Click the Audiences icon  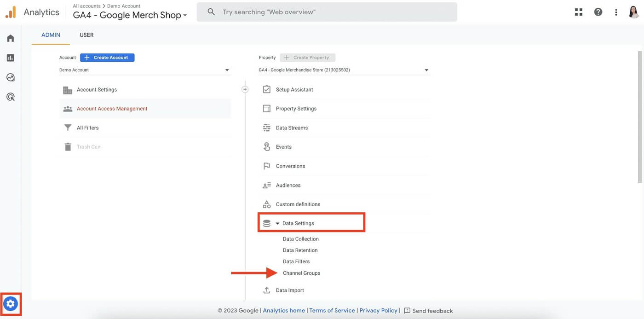tap(266, 184)
